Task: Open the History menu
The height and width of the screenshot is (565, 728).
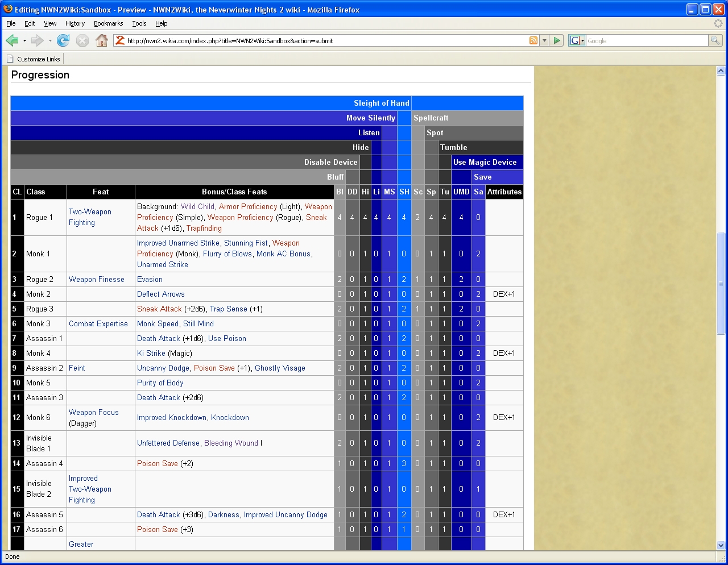Action: [75, 23]
